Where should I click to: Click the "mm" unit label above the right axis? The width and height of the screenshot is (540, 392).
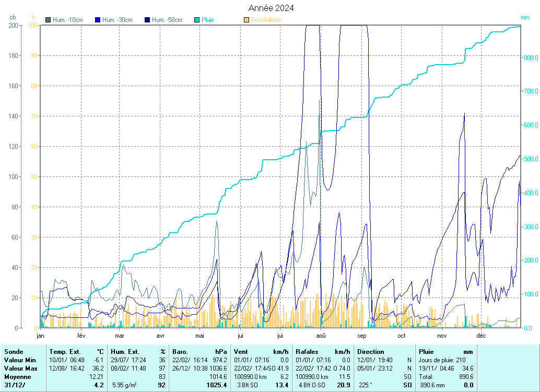click(525, 17)
